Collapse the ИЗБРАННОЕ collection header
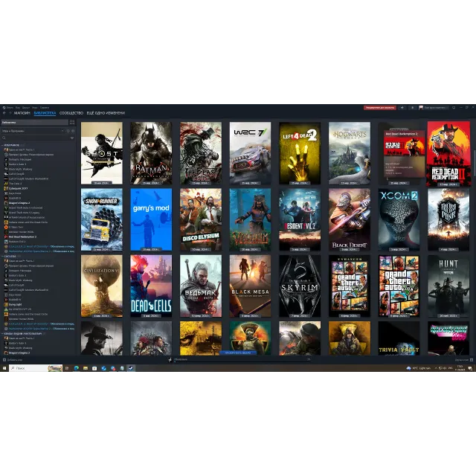The width and height of the screenshot is (476, 476). 12,145
